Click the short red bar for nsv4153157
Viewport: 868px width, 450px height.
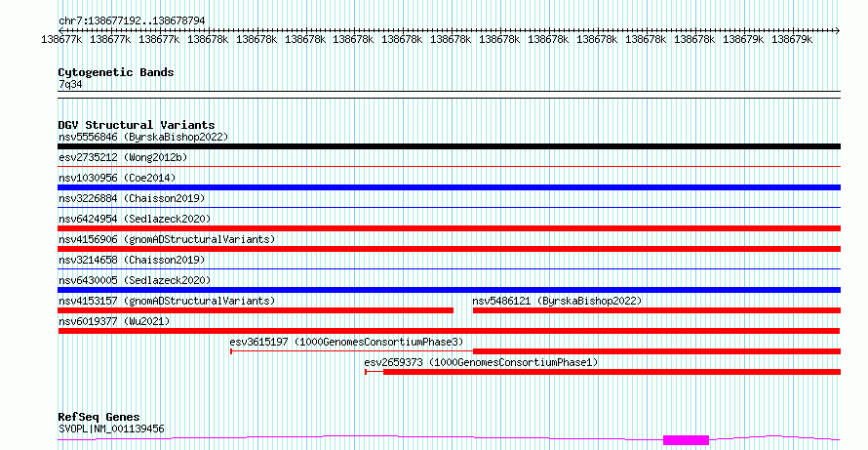coord(256,310)
